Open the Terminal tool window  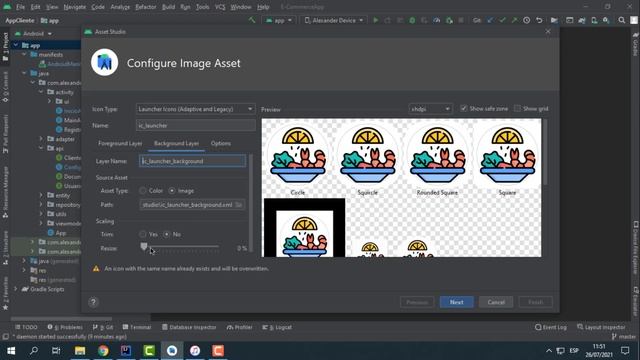(x=137, y=327)
